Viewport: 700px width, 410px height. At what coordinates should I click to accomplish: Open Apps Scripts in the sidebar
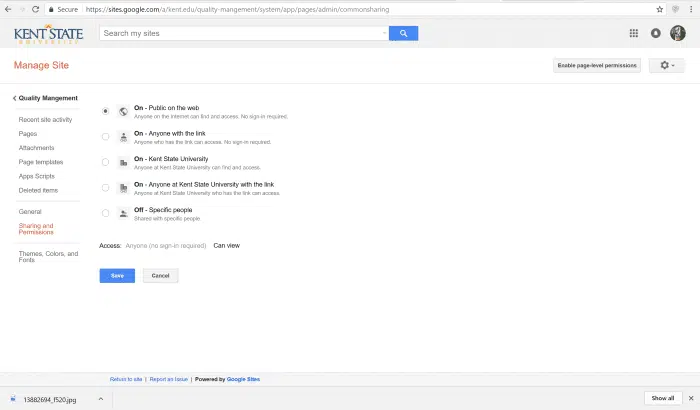[36, 176]
